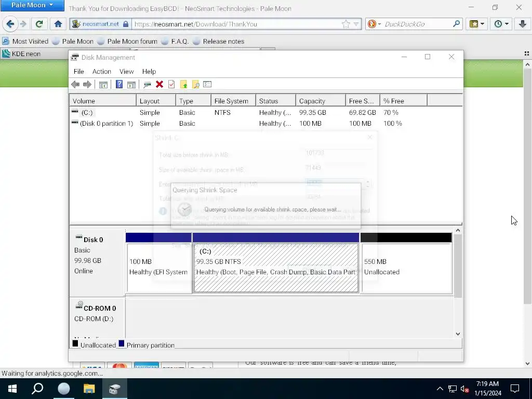This screenshot has width=532, height=399.
Task: Open the Help menu in Disk Management
Action: (x=149, y=72)
